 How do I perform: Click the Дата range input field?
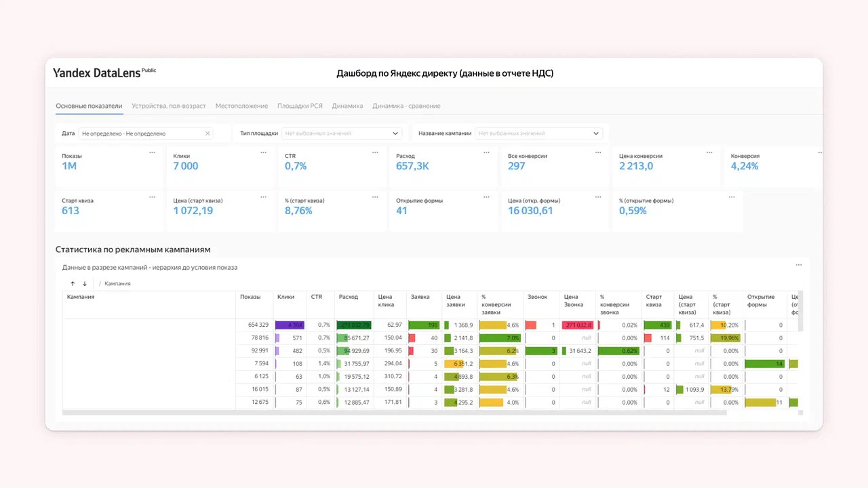(140, 134)
